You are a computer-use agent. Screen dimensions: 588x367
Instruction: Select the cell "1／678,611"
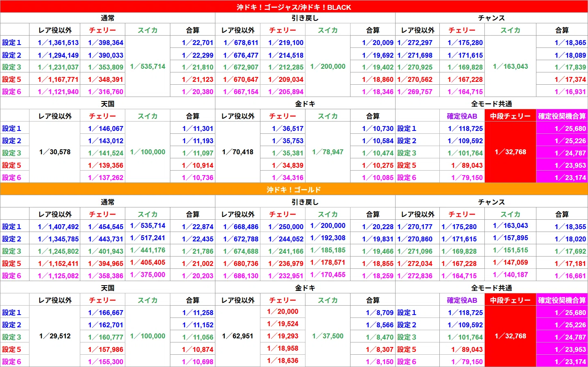coord(237,42)
